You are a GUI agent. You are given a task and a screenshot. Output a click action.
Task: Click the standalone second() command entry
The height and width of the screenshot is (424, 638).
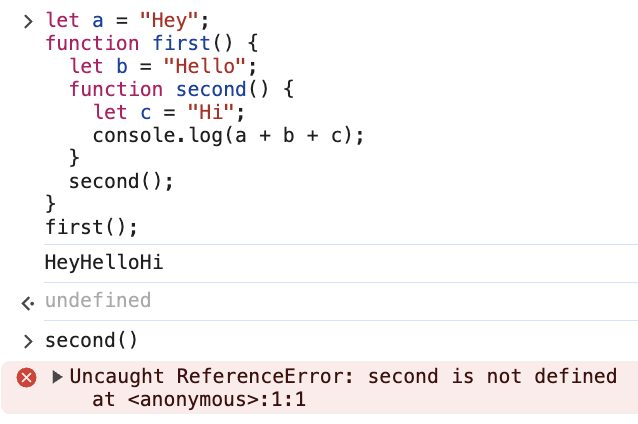tap(92, 341)
